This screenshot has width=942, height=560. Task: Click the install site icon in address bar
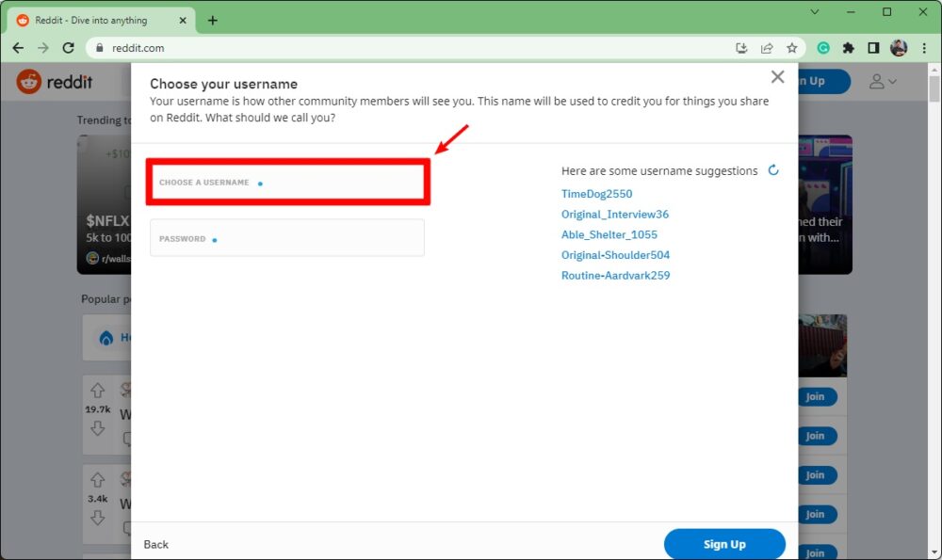[x=741, y=47]
